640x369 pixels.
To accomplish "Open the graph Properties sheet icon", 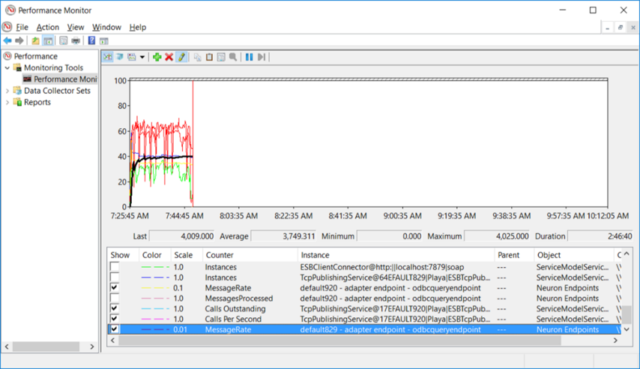I will pos(221,57).
